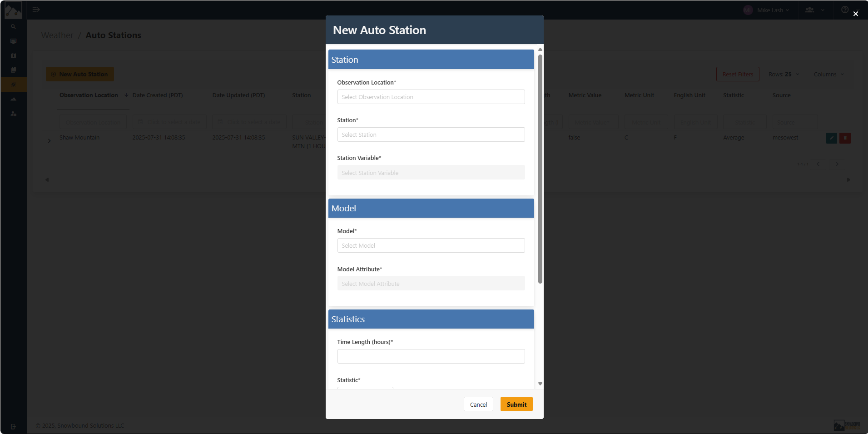This screenshot has width=868, height=434.
Task: Open the monitor dashboard sidebar icon
Action: pyautogui.click(x=13, y=41)
